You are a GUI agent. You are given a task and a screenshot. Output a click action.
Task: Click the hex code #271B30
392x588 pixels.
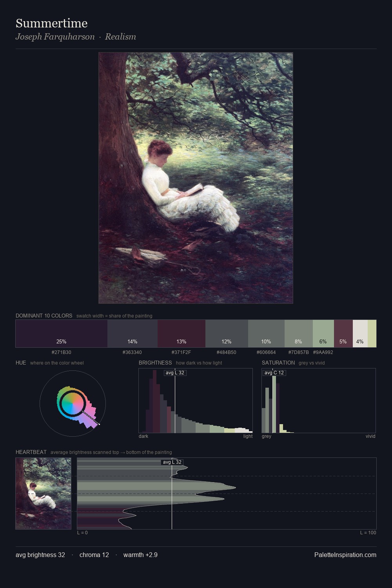[x=62, y=352]
